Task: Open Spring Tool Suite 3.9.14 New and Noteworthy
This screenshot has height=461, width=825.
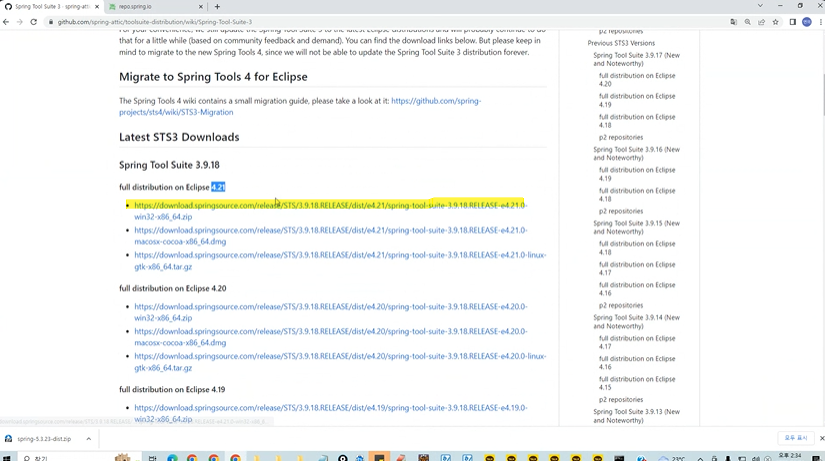Action: tap(637, 322)
